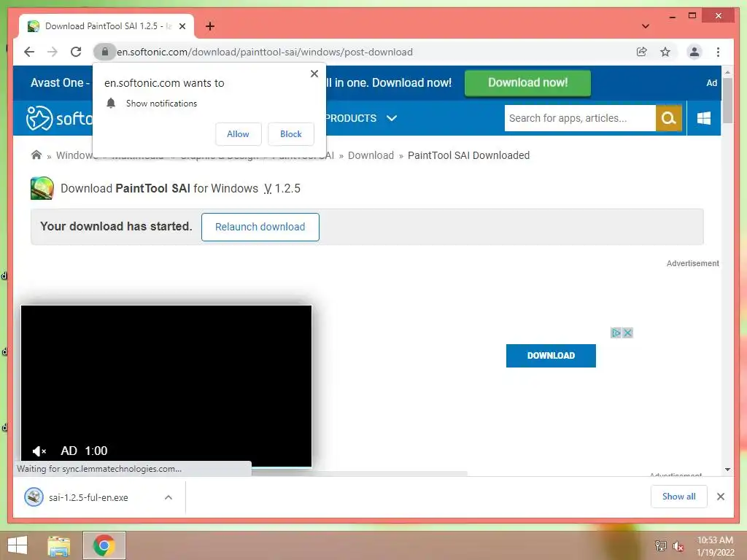This screenshot has width=747, height=560.
Task: Click the address bar URL
Action: 265,52
